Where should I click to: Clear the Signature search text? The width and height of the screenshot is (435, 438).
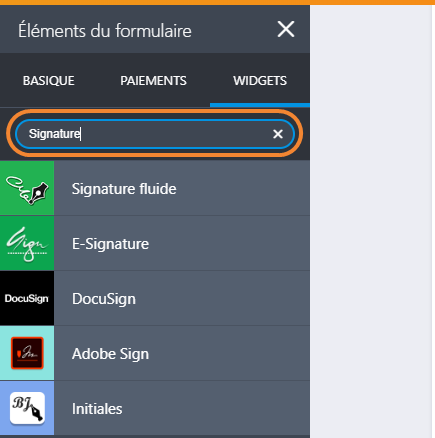[x=278, y=134]
